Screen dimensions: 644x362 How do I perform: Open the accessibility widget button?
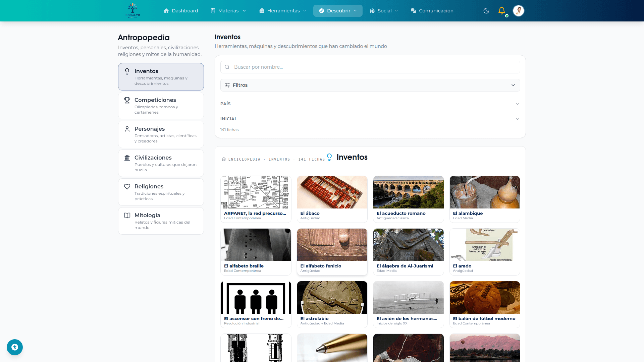click(15, 347)
